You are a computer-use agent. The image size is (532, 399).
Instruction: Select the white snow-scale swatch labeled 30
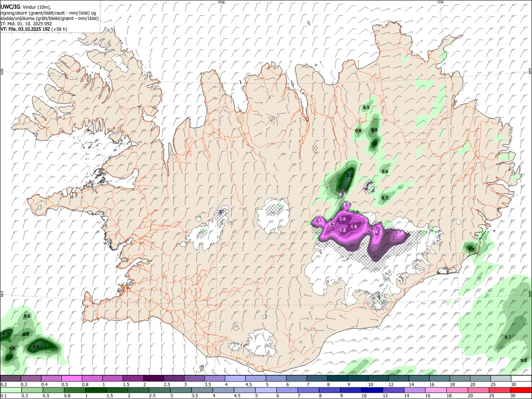tap(520, 378)
